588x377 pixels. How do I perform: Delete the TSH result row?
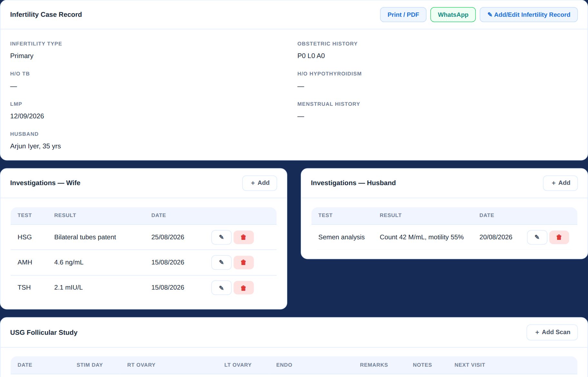243,288
